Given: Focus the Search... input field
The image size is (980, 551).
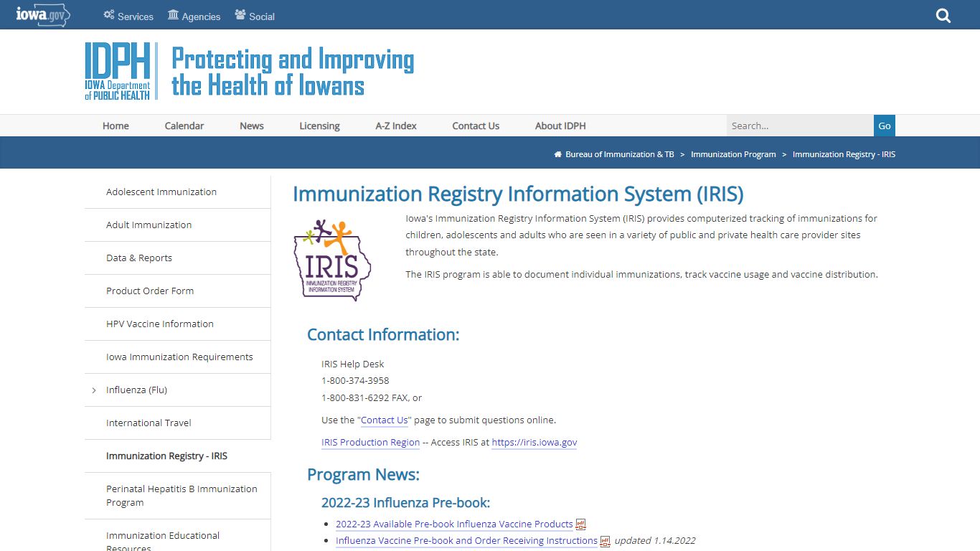Looking at the screenshot, I should [x=800, y=126].
